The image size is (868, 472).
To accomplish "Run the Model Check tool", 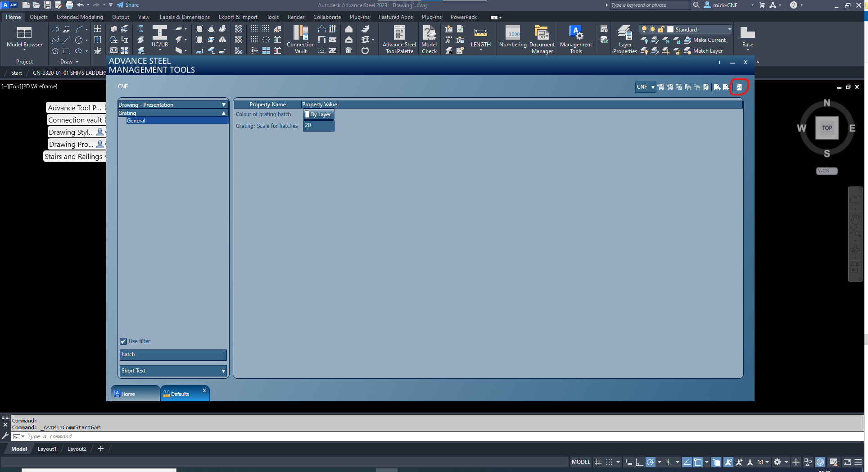I will pyautogui.click(x=429, y=40).
